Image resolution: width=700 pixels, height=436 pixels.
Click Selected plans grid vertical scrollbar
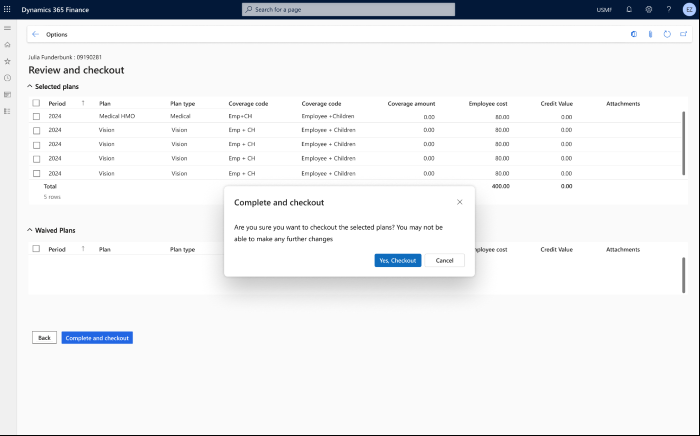click(x=683, y=143)
